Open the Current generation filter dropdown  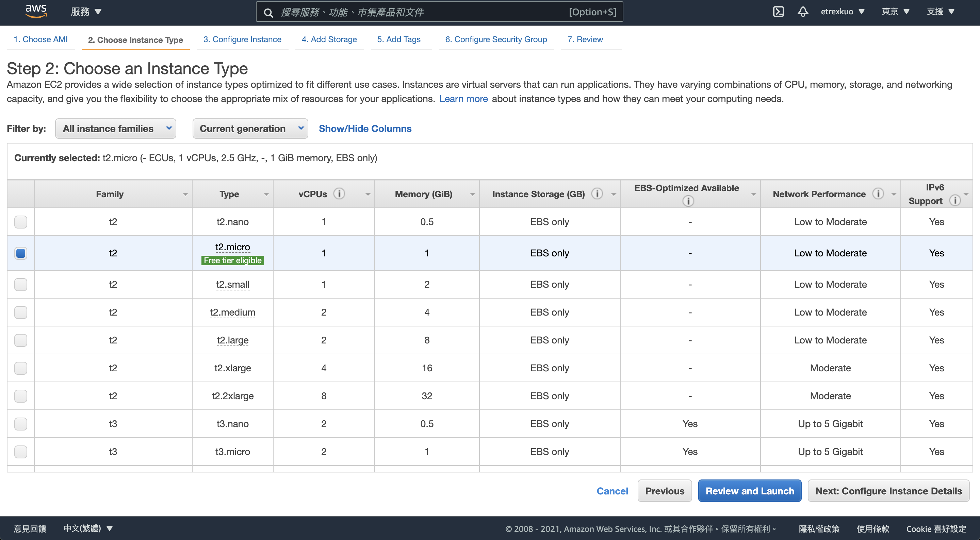pyautogui.click(x=250, y=129)
